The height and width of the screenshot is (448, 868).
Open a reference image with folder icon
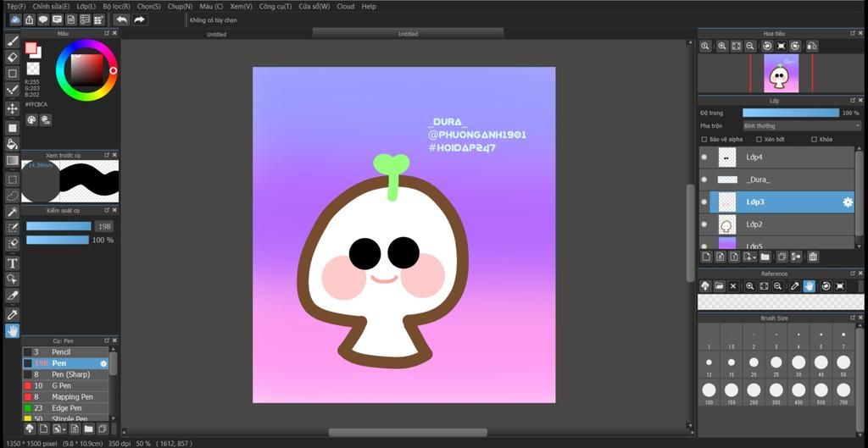pos(719,286)
